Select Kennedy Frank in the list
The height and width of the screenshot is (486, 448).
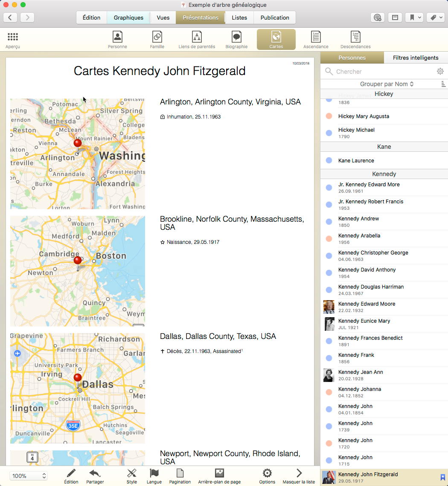pyautogui.click(x=384, y=358)
